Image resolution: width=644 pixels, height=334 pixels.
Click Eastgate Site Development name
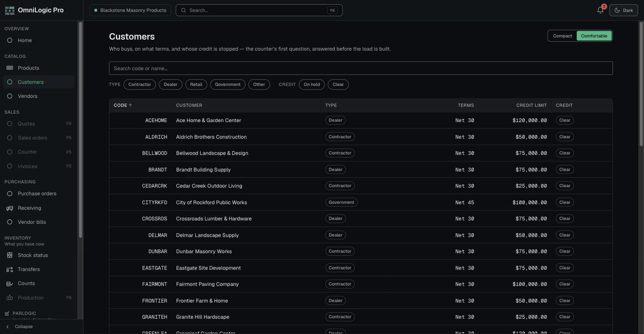(x=208, y=268)
